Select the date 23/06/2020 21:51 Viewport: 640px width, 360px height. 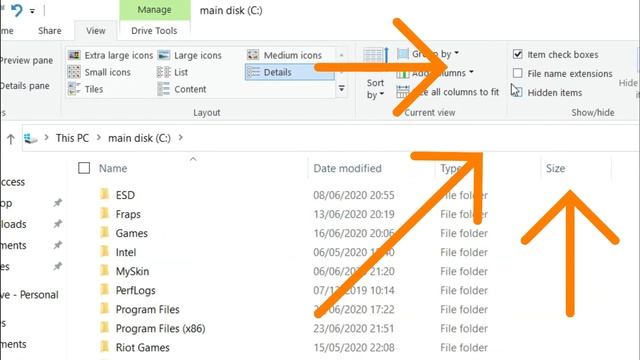pyautogui.click(x=354, y=329)
